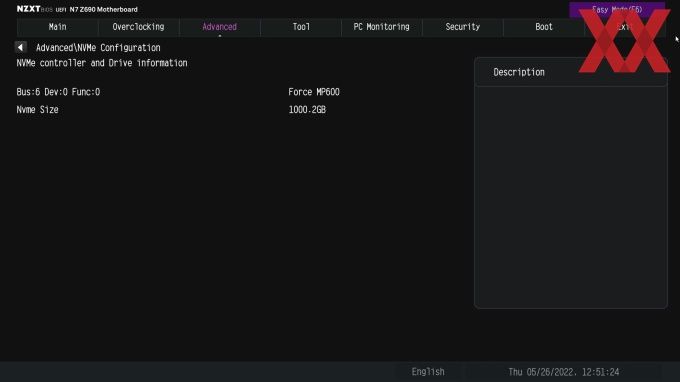Click the Advanced\NVMe Configuration breadcrumb text
The image size is (680, 382).
click(x=98, y=48)
